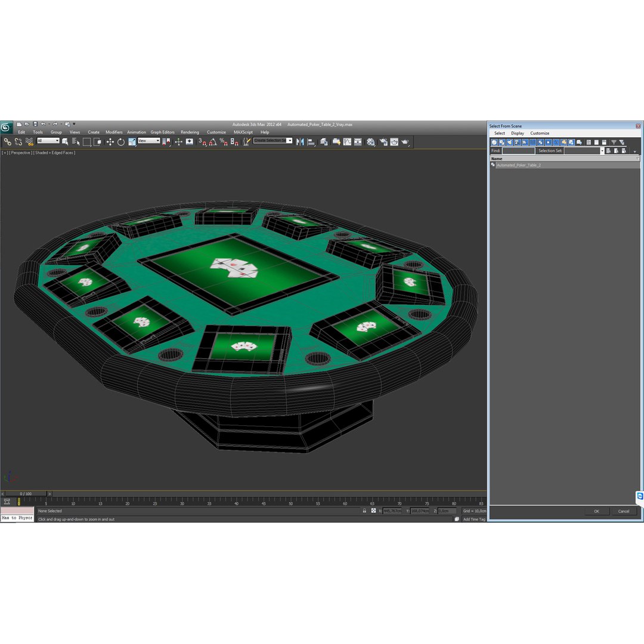Activate the Select and Link tool
The width and height of the screenshot is (644, 644).
click(7, 142)
